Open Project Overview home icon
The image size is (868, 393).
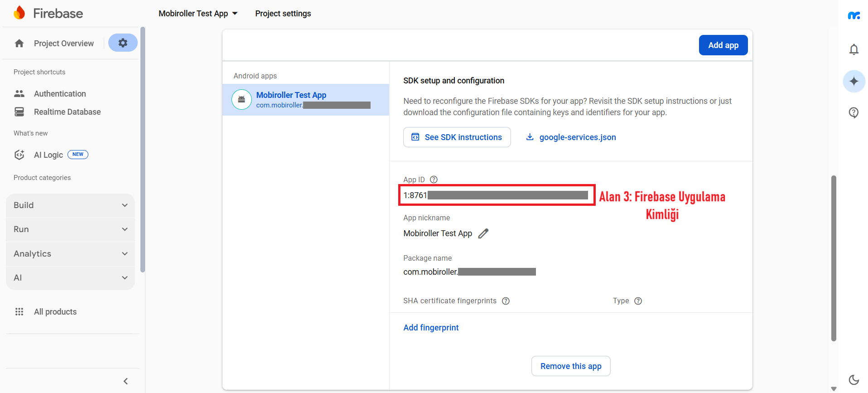click(19, 43)
